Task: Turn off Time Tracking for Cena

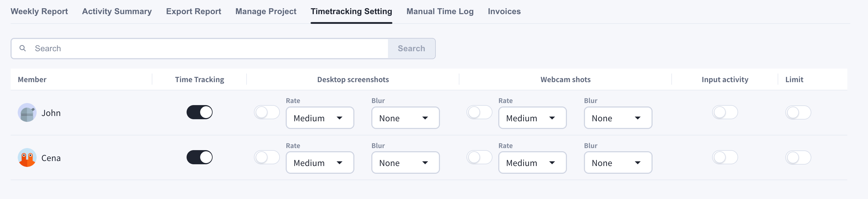Action: click(200, 157)
